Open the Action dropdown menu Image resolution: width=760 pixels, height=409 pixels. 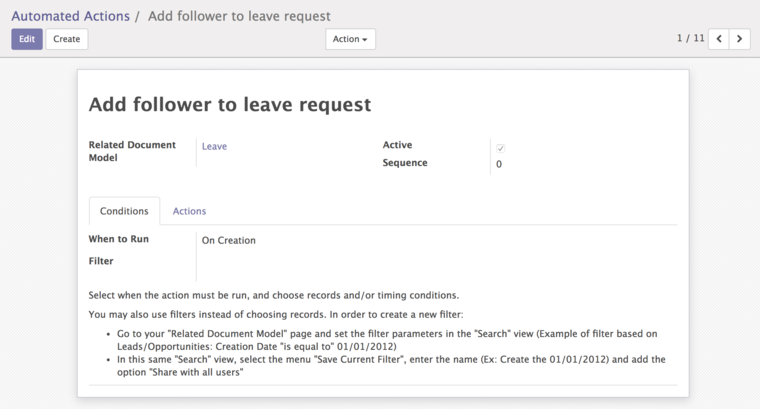pos(350,39)
